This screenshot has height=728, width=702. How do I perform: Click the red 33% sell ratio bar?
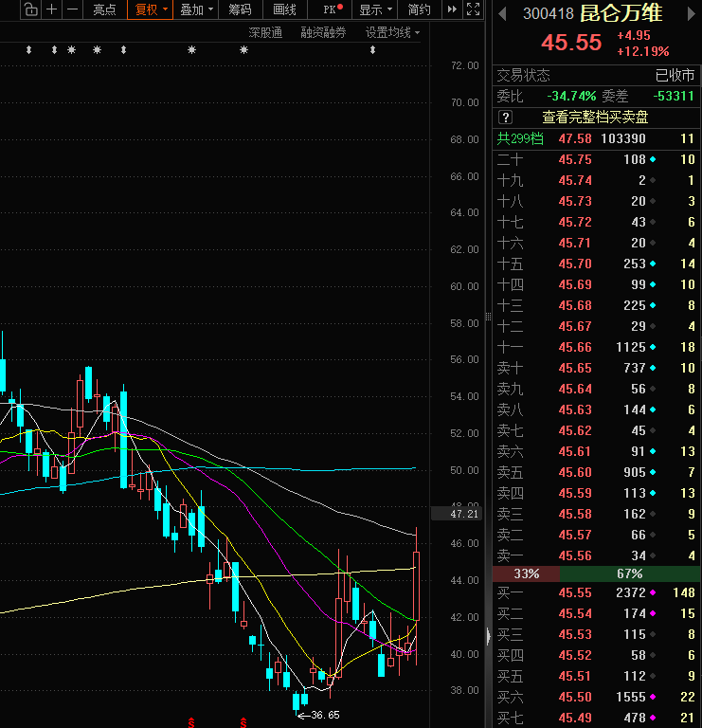point(526,573)
